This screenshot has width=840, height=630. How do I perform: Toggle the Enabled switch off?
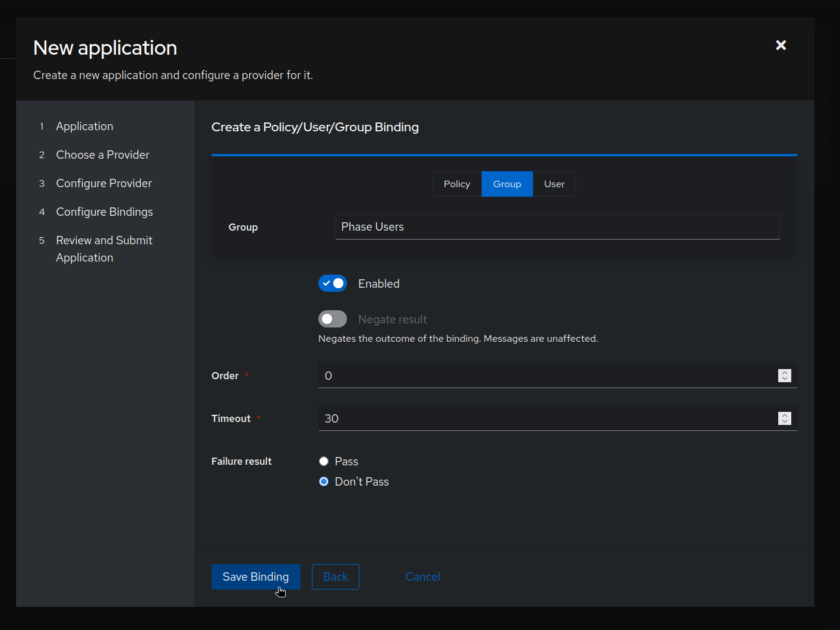(x=333, y=283)
